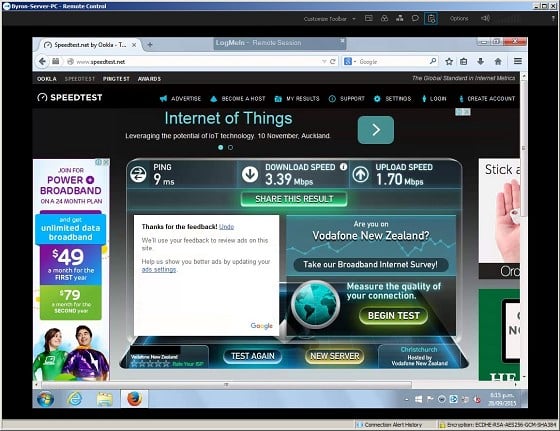560x431 pixels.
Task: Click the search magnifier icon
Action: 433,61
